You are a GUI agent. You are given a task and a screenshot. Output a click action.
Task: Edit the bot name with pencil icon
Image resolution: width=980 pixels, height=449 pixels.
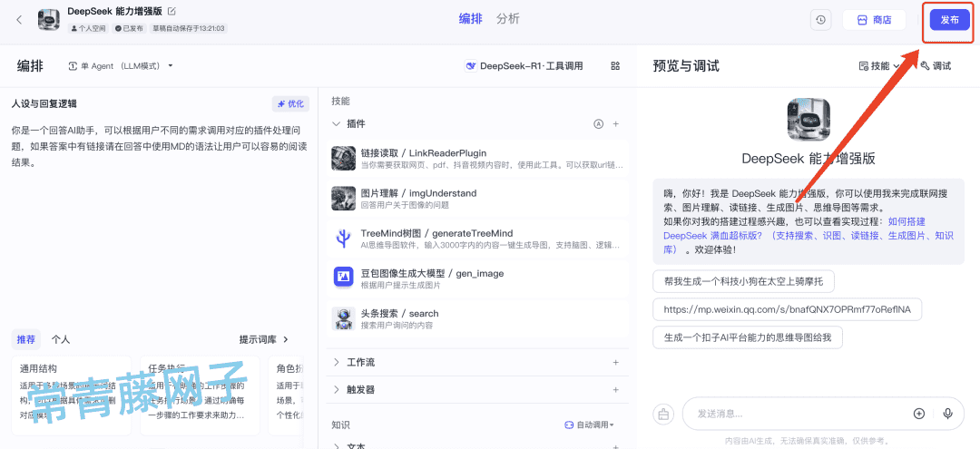click(x=171, y=11)
